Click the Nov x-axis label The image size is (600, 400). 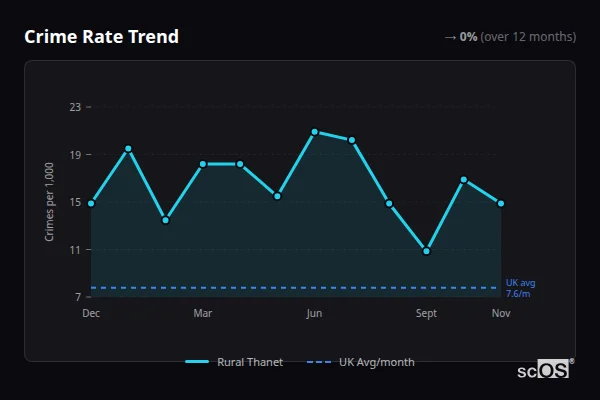[501, 313]
